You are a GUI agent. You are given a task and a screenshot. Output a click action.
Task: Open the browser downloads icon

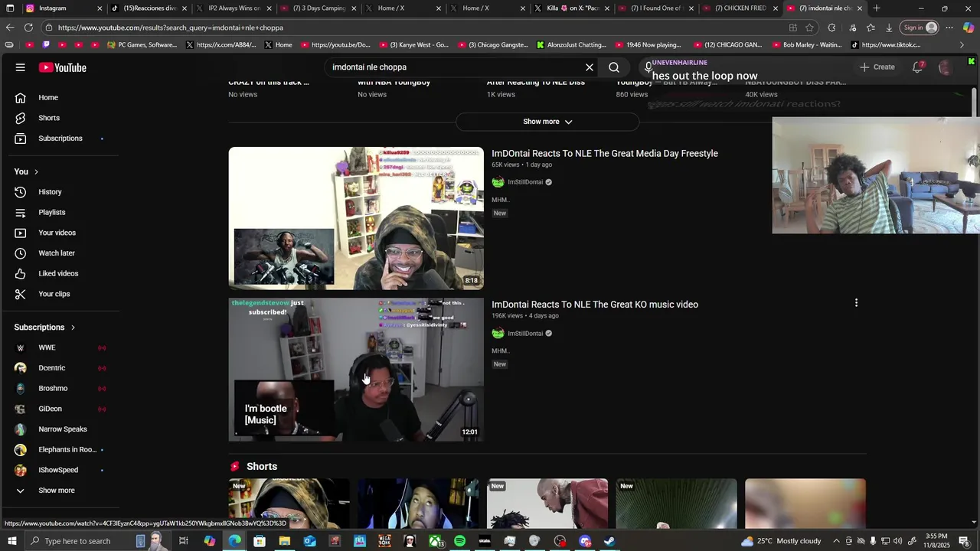click(x=889, y=28)
